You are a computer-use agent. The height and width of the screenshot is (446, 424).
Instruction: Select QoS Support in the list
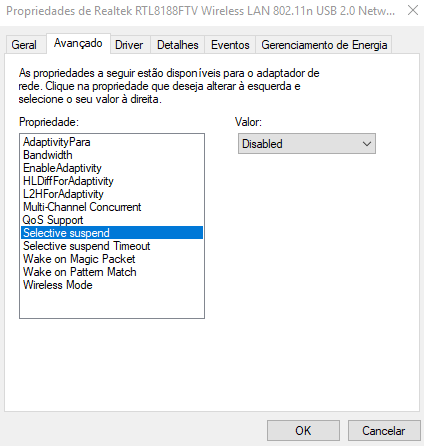click(112, 220)
